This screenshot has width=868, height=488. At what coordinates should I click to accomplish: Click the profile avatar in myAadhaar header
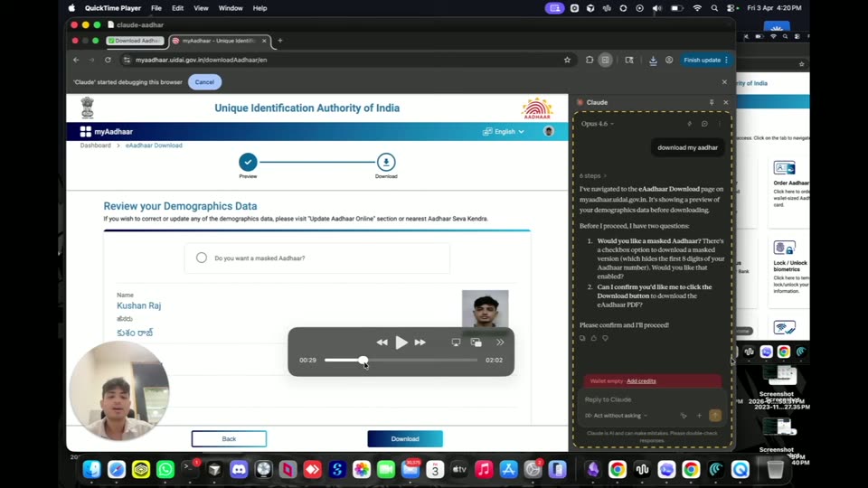click(549, 131)
